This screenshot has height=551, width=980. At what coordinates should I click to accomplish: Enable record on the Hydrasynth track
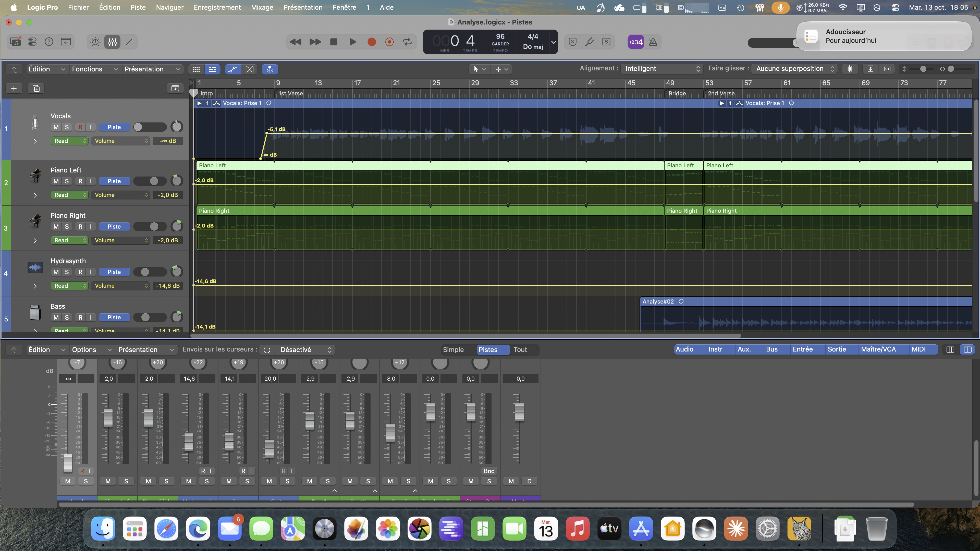[x=80, y=272]
